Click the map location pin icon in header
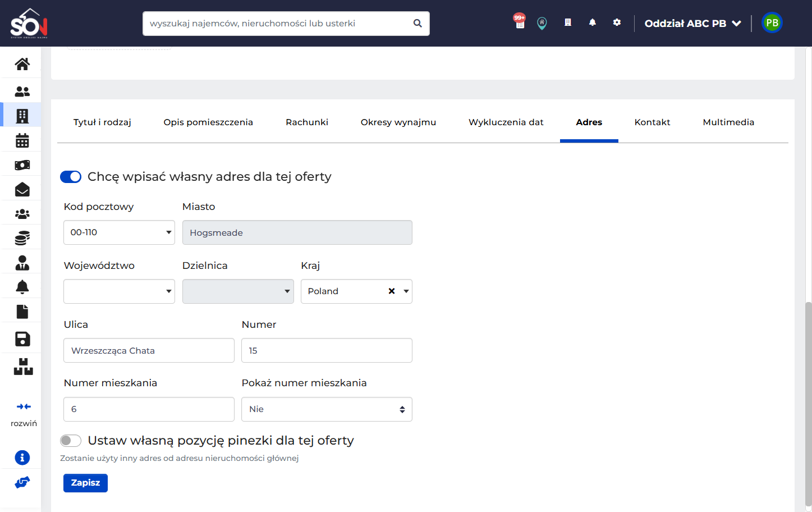 point(542,23)
